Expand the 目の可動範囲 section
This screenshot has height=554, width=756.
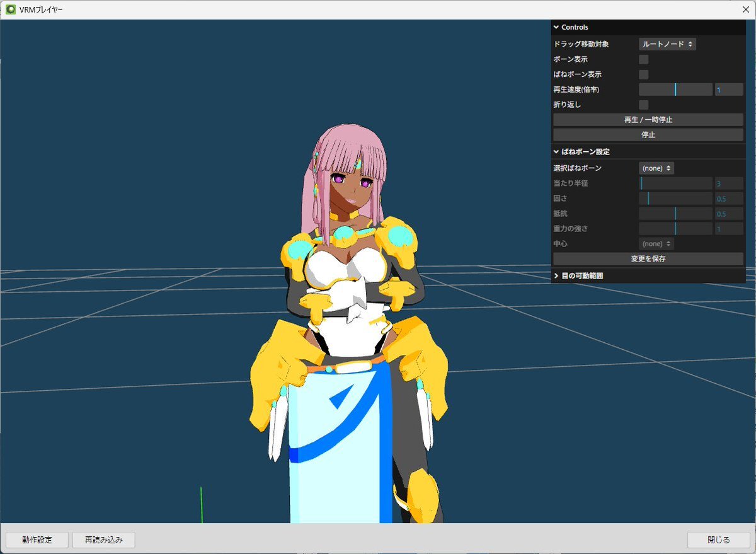pos(648,276)
